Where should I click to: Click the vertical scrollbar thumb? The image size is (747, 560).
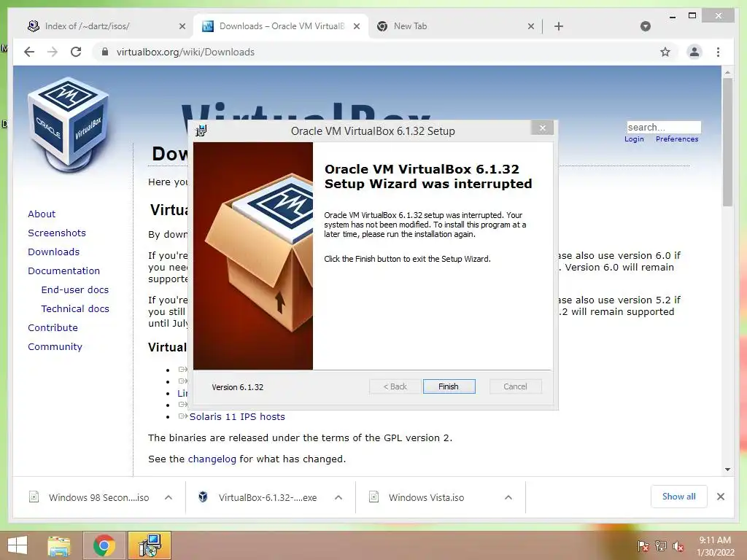click(x=727, y=142)
